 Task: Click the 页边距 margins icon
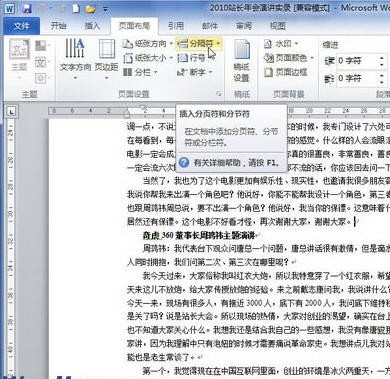107,49
